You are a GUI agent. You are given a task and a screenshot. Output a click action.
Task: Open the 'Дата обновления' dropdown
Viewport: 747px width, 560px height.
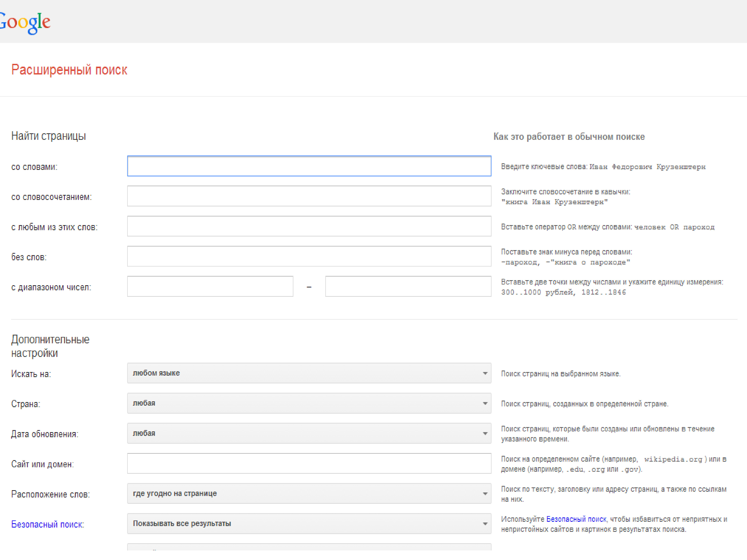pyautogui.click(x=309, y=433)
